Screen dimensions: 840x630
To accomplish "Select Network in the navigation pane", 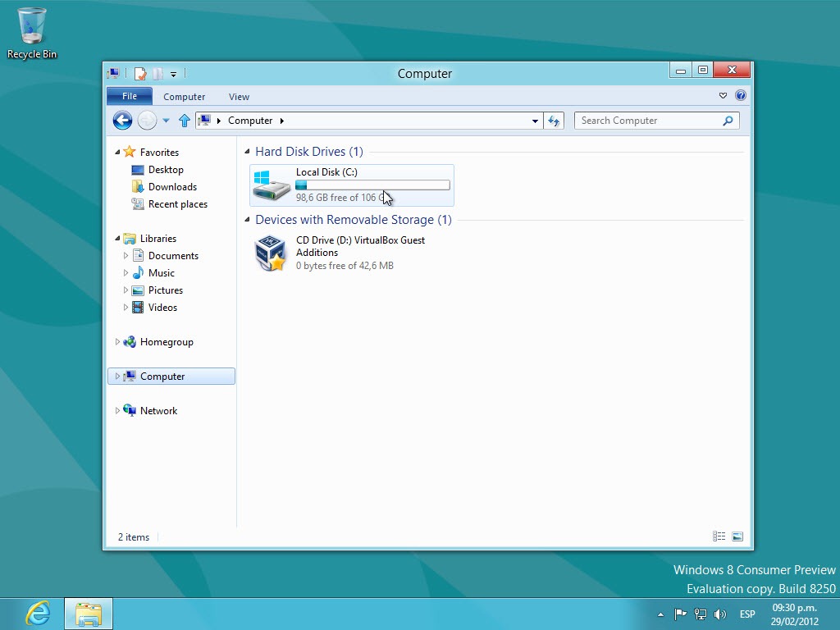I will point(158,410).
